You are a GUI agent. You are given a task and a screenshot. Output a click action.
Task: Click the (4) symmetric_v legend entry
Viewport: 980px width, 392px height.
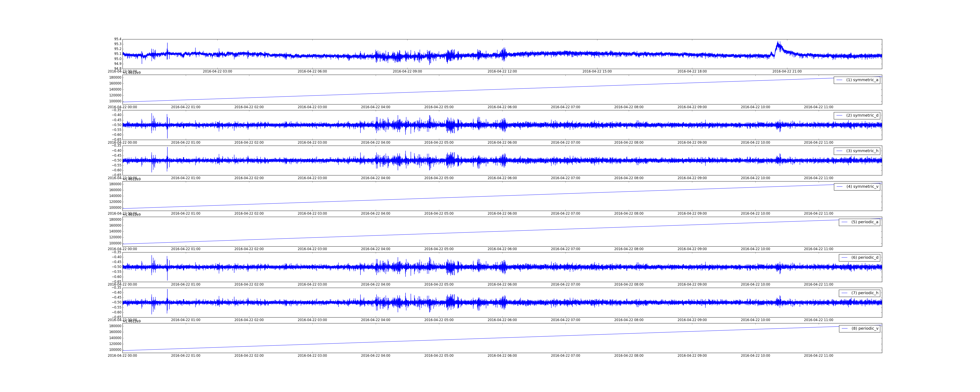857,186
